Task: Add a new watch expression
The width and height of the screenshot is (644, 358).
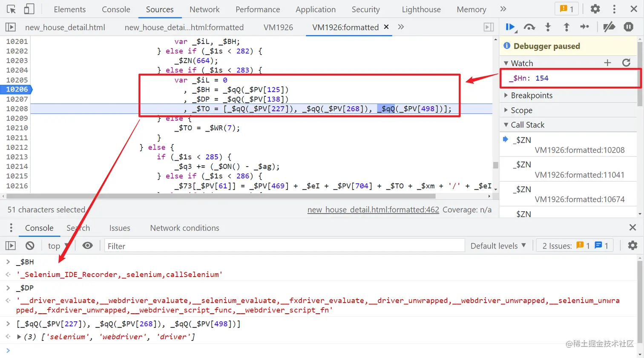Action: coord(607,63)
